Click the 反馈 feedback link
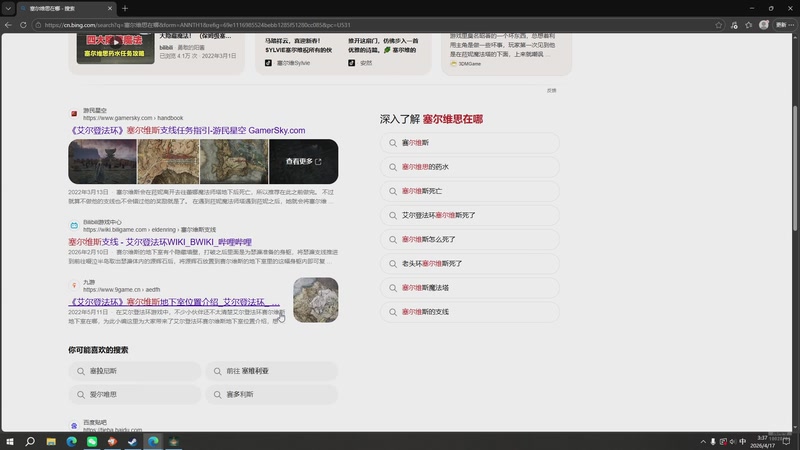The height and width of the screenshot is (450, 800). click(552, 90)
